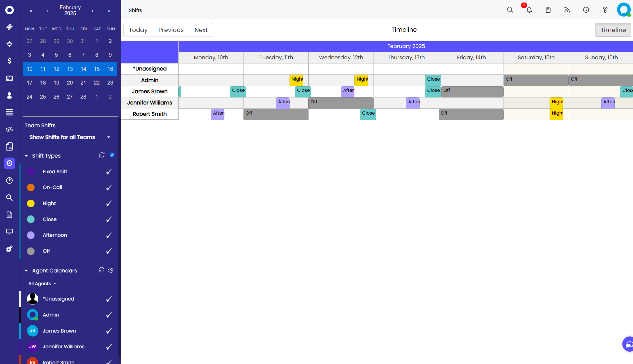Go to the Next week
This screenshot has height=364, width=633.
201,30
